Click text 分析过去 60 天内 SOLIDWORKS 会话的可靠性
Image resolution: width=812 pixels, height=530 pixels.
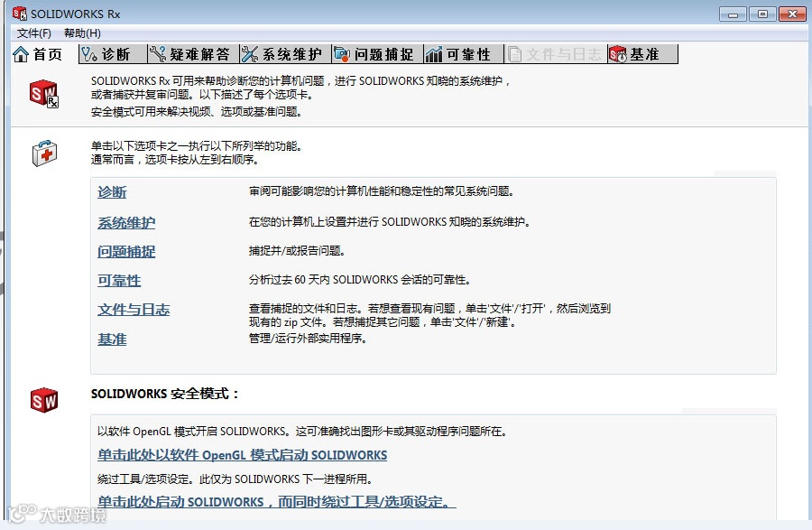(360, 280)
